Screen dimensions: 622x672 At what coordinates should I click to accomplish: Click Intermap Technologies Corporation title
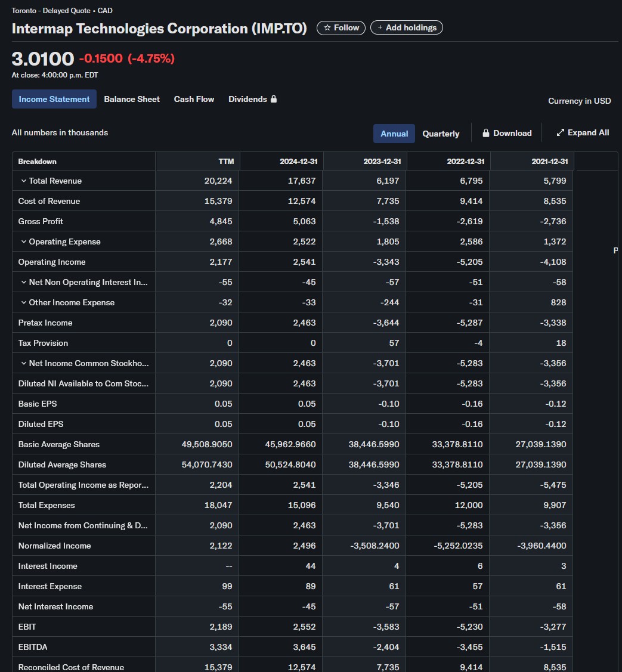pos(159,28)
